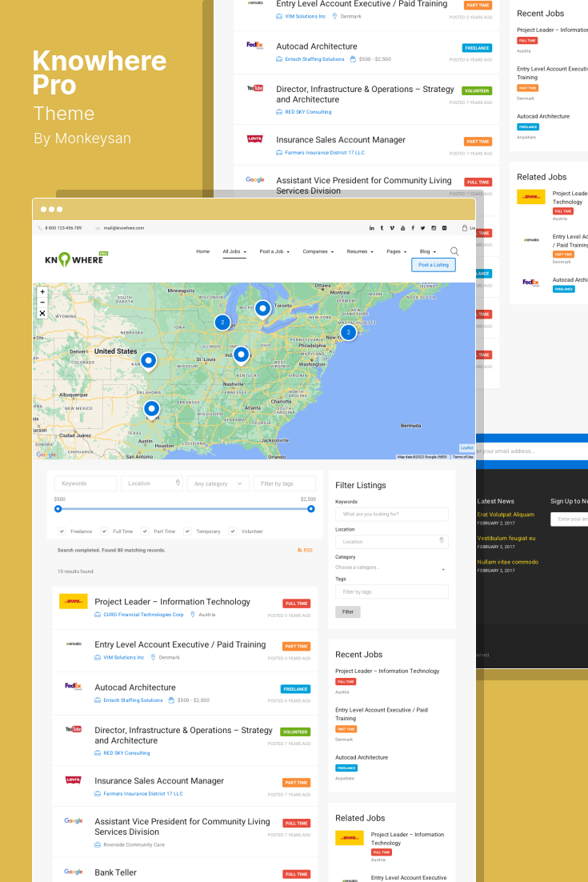Toggle the Freelance checkbox
The height and width of the screenshot is (882, 588).
coord(62,531)
